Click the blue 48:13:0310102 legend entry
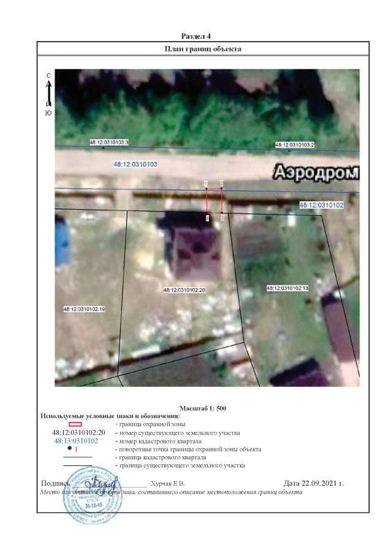This screenshot has width=392, height=555. click(77, 441)
